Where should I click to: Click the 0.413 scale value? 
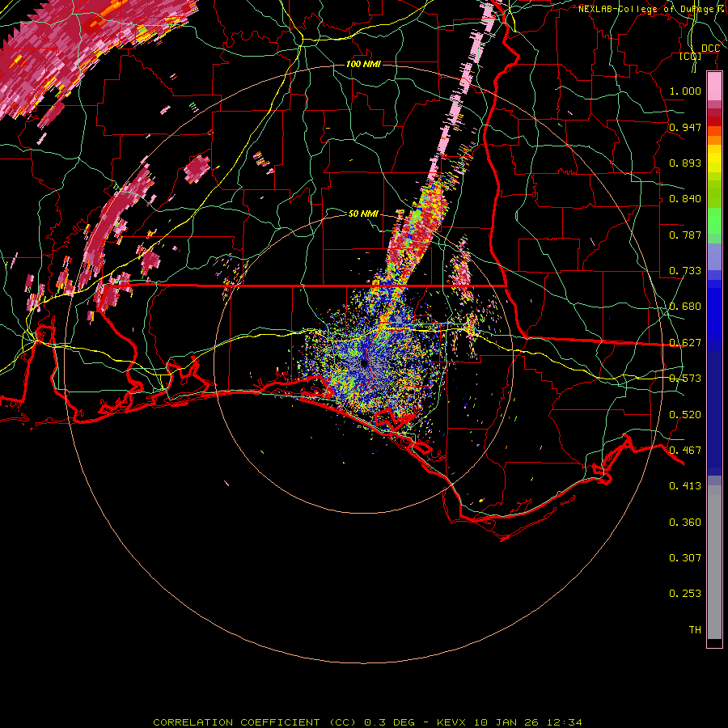click(x=685, y=486)
